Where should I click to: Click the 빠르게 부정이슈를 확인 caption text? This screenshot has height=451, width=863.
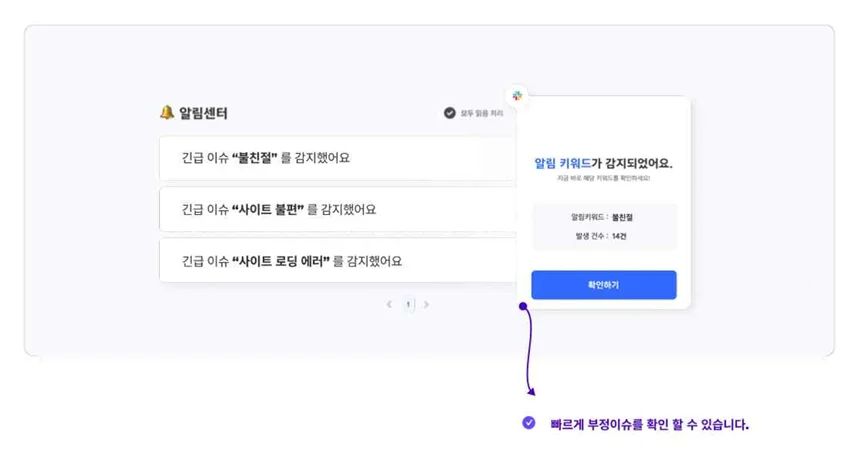click(x=649, y=424)
